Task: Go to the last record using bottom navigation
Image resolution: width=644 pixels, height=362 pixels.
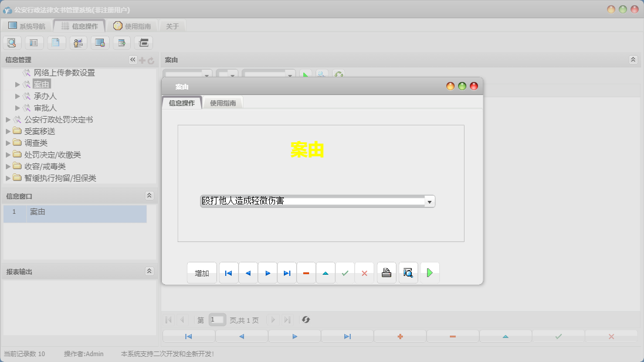Action: 347,336
